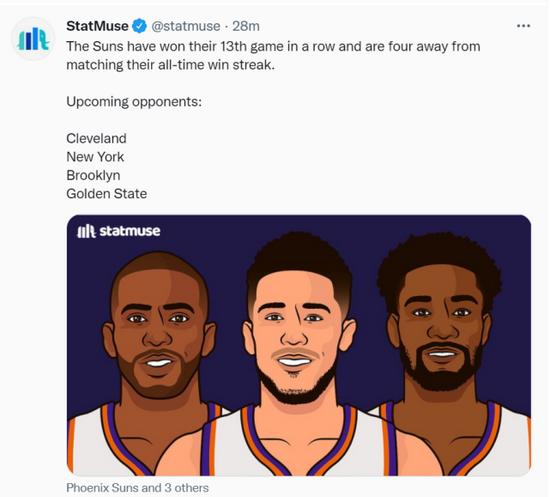Open the illustration of the player with faded haircut
Image resolution: width=550 pixels, height=497 pixels.
coord(298,354)
